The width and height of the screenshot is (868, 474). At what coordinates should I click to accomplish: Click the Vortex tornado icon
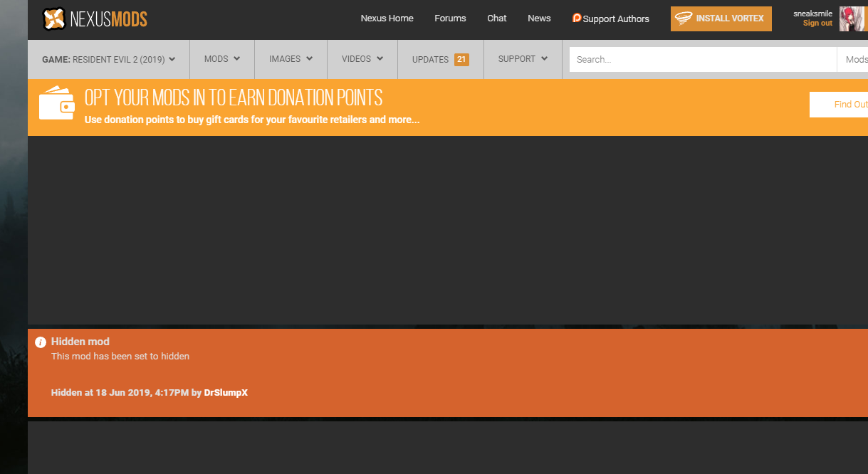pyautogui.click(x=684, y=19)
